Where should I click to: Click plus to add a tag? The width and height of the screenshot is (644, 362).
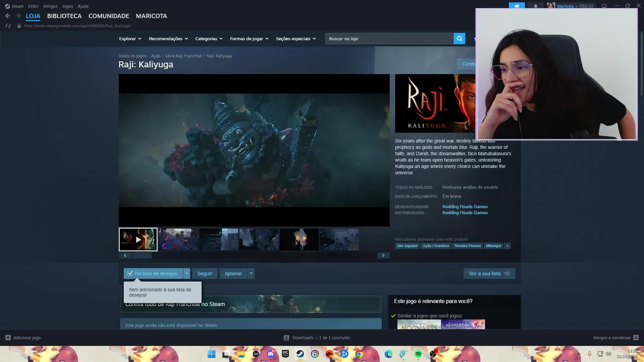(x=507, y=246)
